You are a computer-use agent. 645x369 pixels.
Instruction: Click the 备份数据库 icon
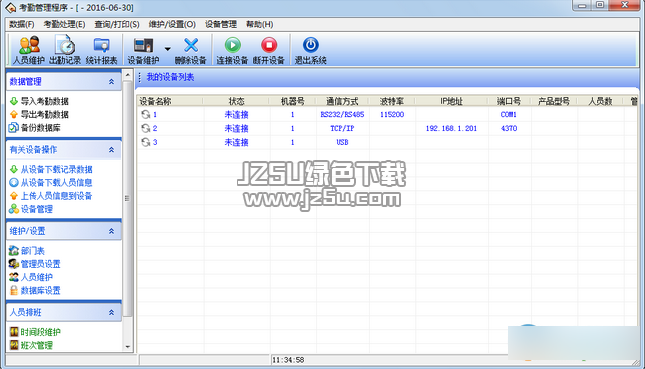pos(14,128)
